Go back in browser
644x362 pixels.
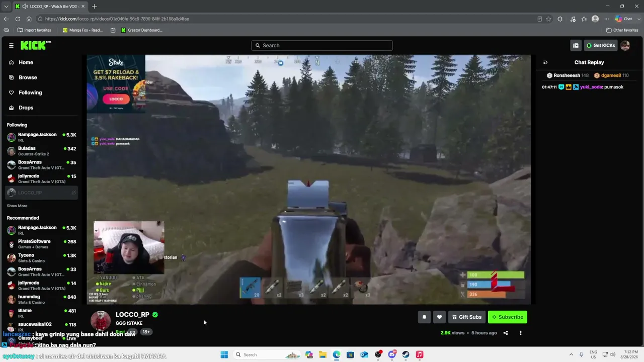tap(6, 19)
